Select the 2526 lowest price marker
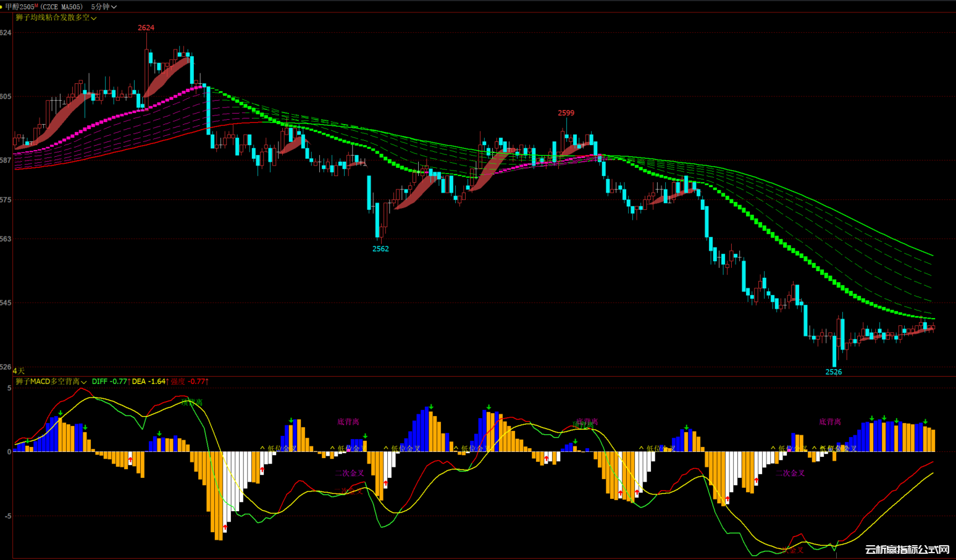The width and height of the screenshot is (956, 560). [834, 372]
